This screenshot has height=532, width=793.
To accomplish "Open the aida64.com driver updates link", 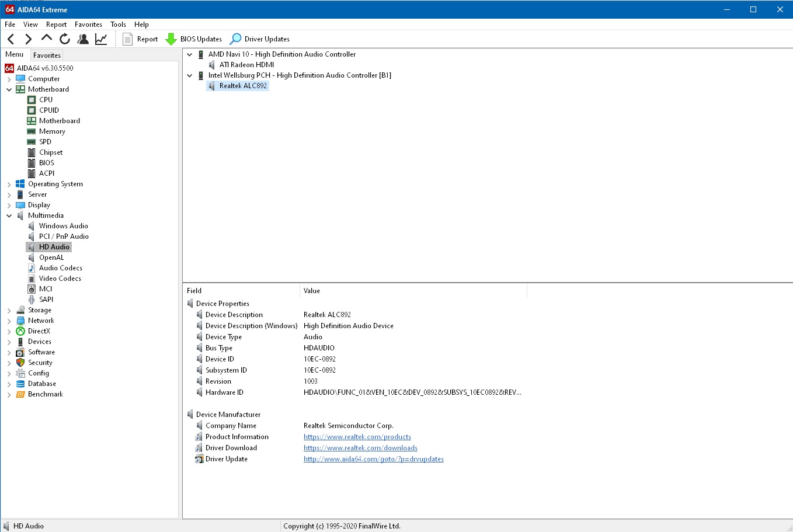I will pos(374,459).
